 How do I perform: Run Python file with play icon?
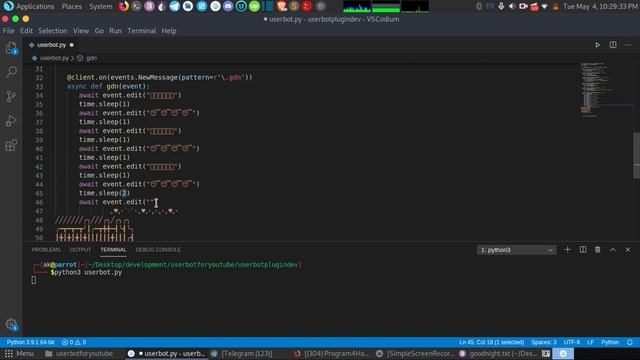597,45
